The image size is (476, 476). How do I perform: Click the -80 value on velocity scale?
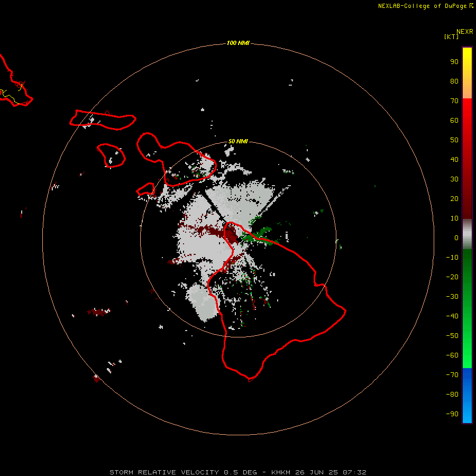[x=452, y=395]
